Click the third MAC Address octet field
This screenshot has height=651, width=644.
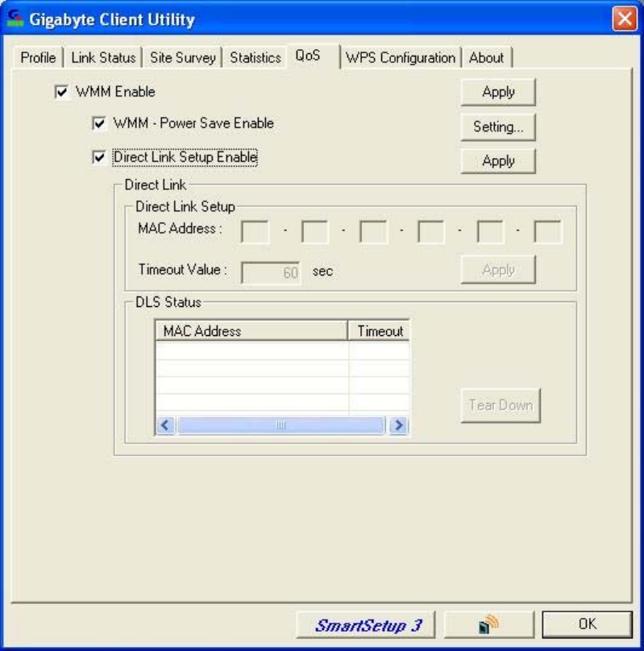373,231
